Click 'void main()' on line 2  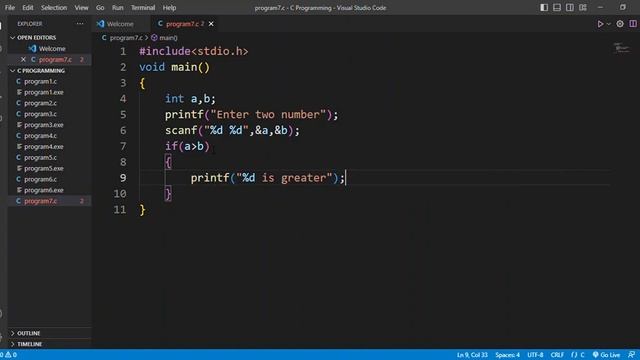click(x=174, y=67)
